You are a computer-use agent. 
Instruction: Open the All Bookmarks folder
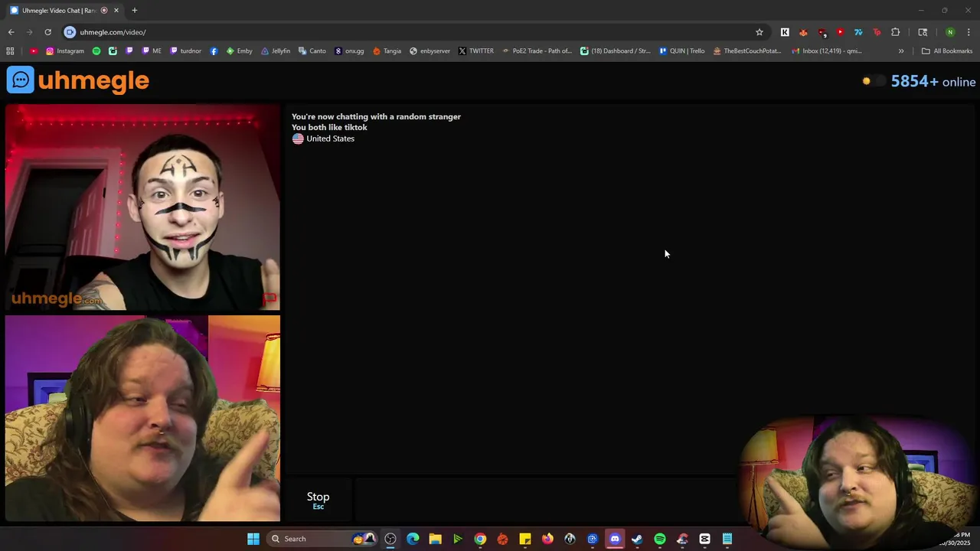click(947, 51)
